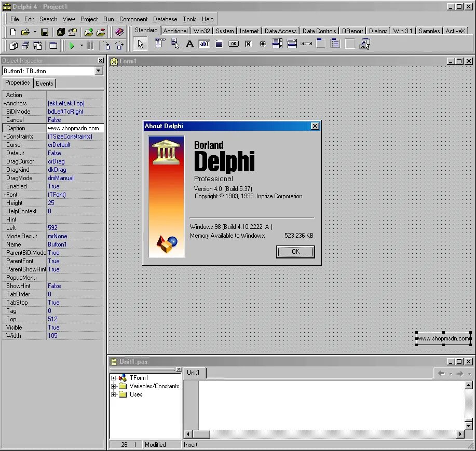Image resolution: width=476 pixels, height=451 pixels.
Task: Expand the Constraints property
Action: (x=5, y=136)
